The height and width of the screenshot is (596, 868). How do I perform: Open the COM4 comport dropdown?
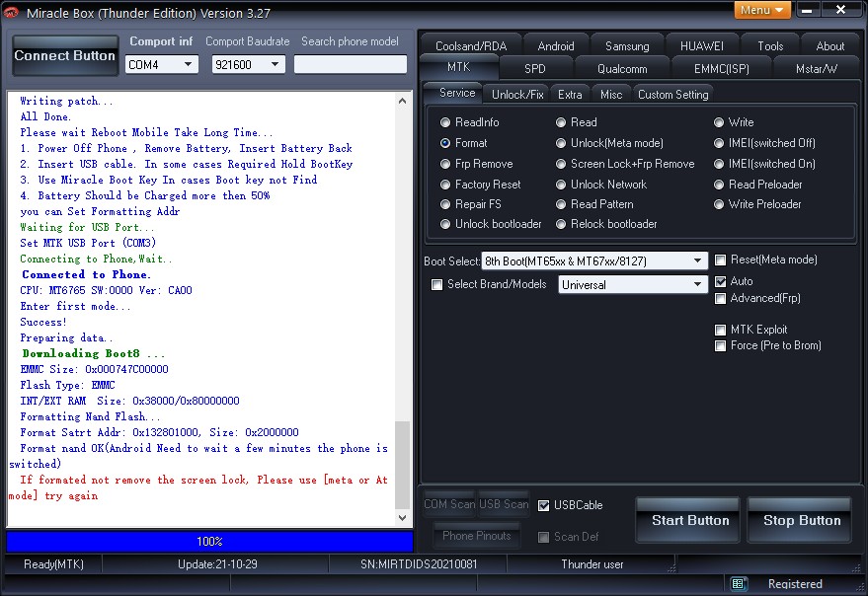(x=161, y=65)
